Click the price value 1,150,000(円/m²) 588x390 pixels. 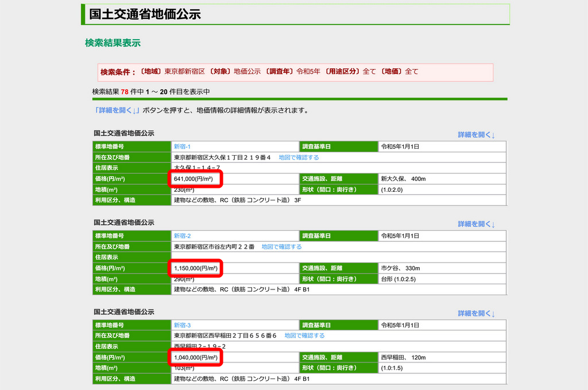click(196, 268)
